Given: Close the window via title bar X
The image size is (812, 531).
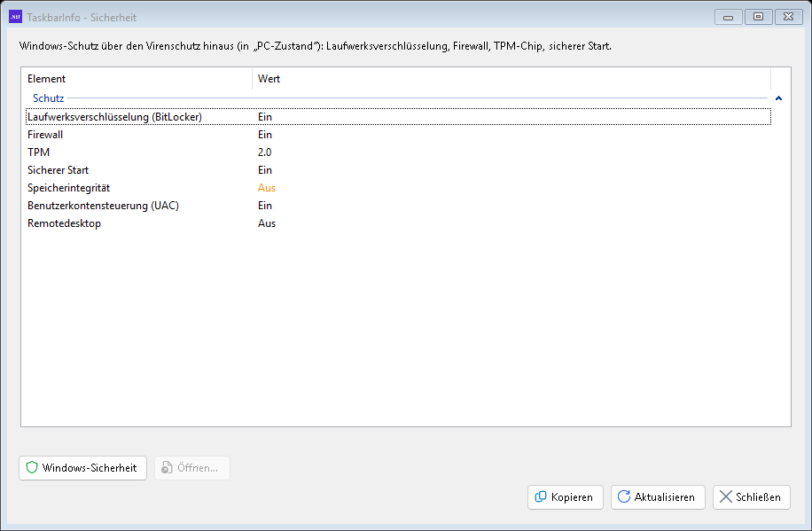Looking at the screenshot, I should click(788, 17).
